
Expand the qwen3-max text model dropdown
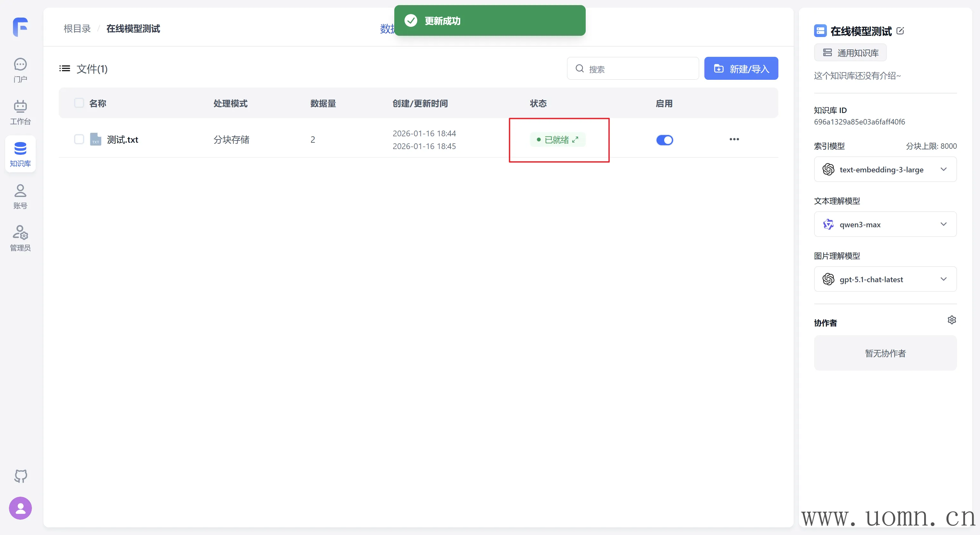(x=885, y=224)
